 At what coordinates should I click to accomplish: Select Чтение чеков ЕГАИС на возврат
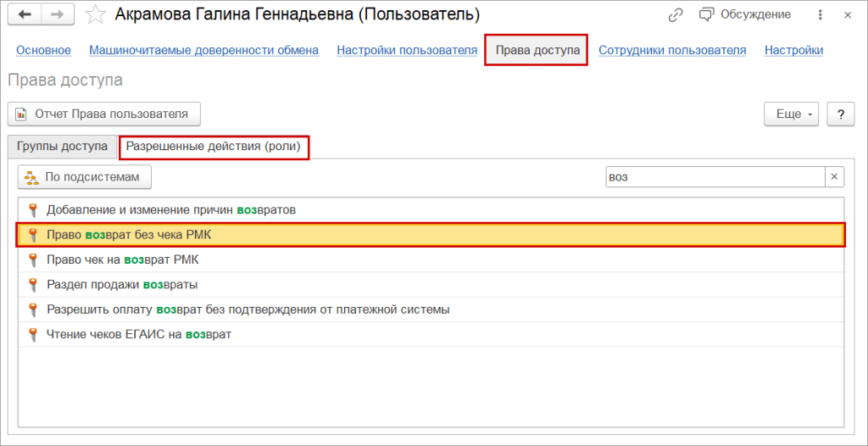coord(139,334)
